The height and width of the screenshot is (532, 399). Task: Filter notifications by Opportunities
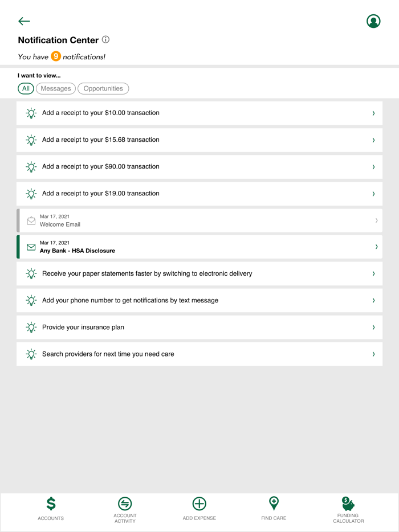[103, 88]
